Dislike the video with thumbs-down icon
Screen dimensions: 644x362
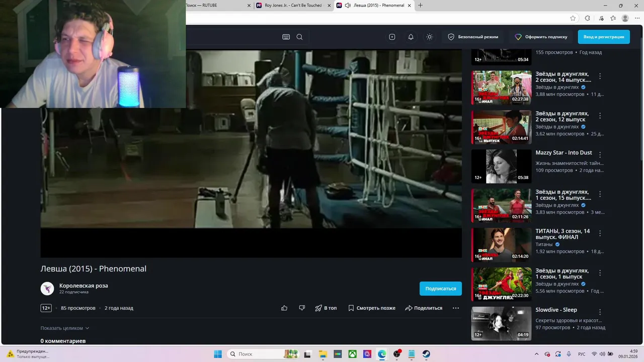click(302, 308)
